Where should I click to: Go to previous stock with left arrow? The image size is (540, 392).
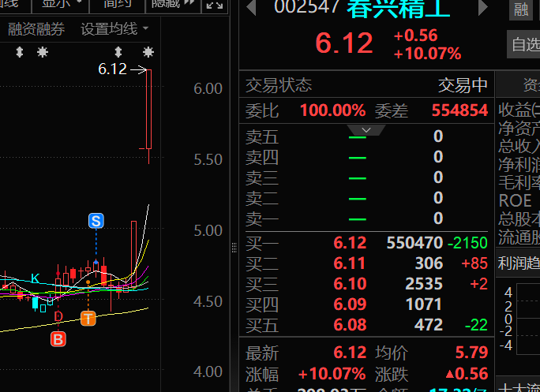(251, 8)
